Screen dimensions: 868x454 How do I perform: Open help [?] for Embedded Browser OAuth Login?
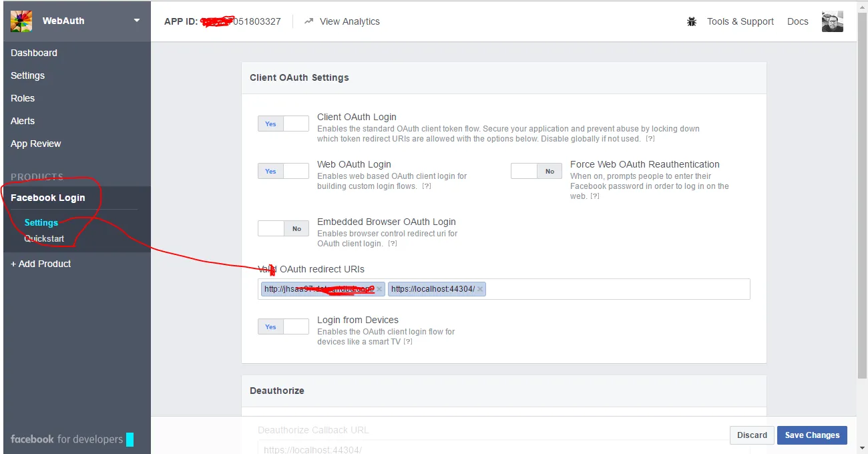(x=393, y=244)
